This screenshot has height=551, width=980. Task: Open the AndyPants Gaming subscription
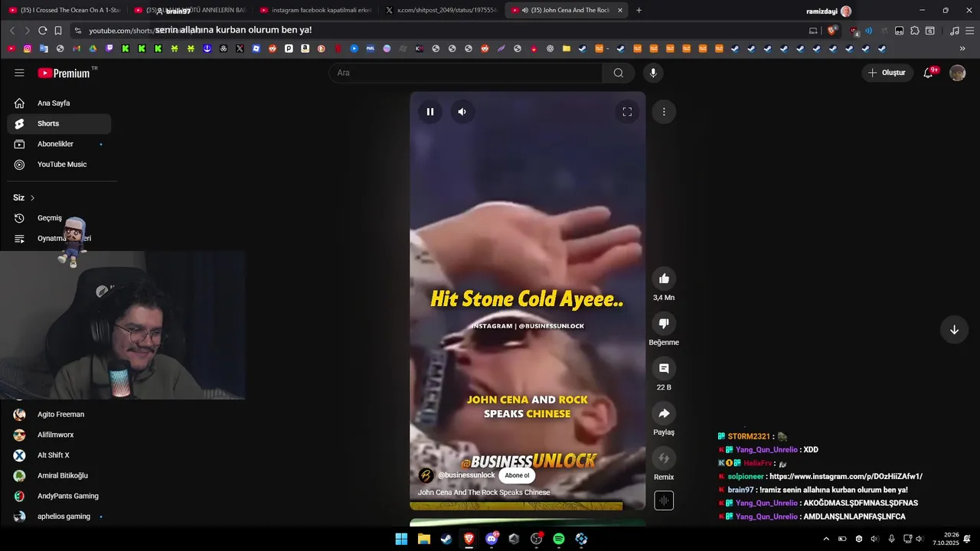(59, 496)
